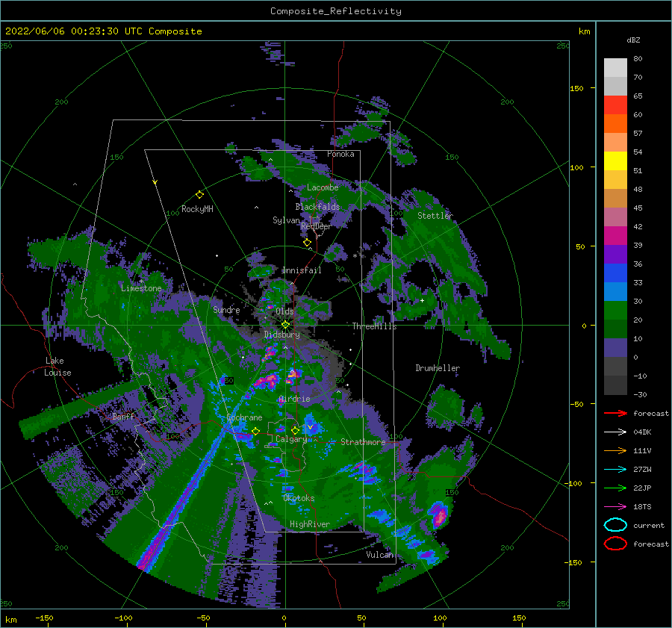The image size is (672, 628).
Task: Click the yellow diamond marker below Cochrane
Action: pos(255,431)
